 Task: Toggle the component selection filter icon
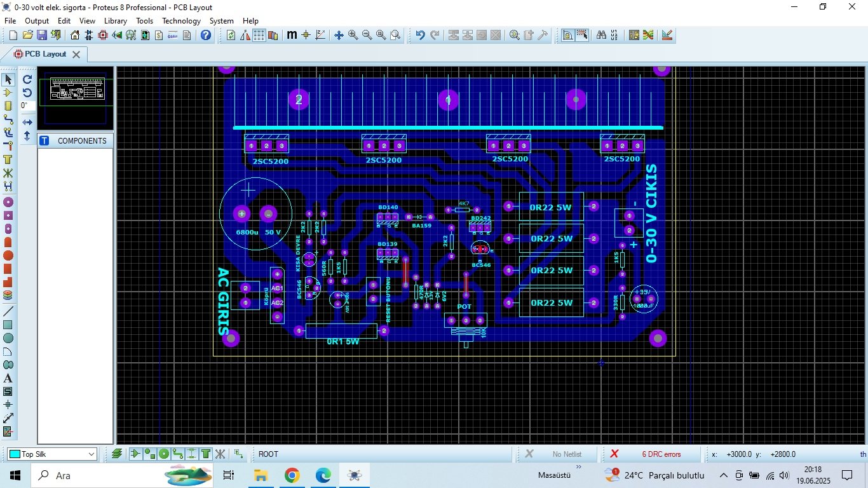[135, 454]
